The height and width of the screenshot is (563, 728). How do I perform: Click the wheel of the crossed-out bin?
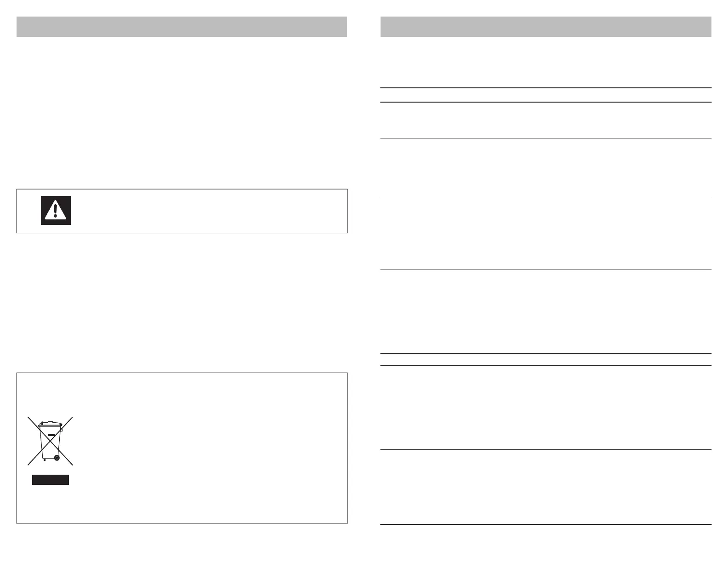point(57,457)
